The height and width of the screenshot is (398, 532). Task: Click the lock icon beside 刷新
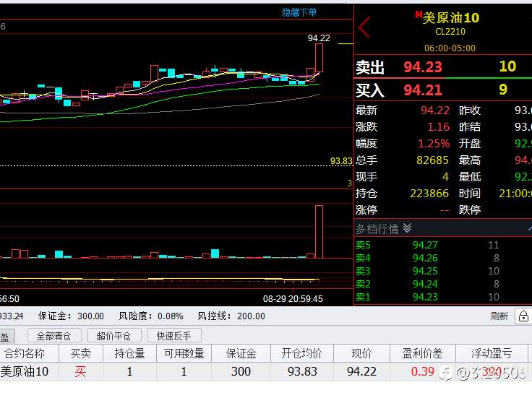[523, 316]
